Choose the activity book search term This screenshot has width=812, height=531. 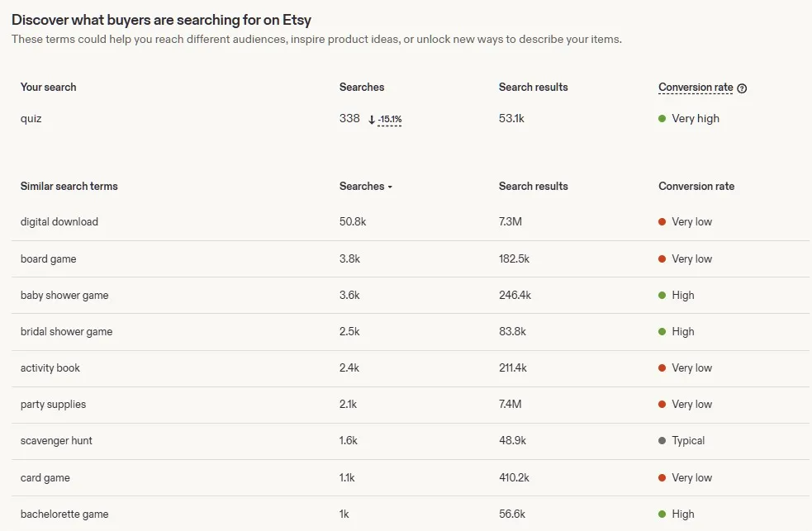50,368
